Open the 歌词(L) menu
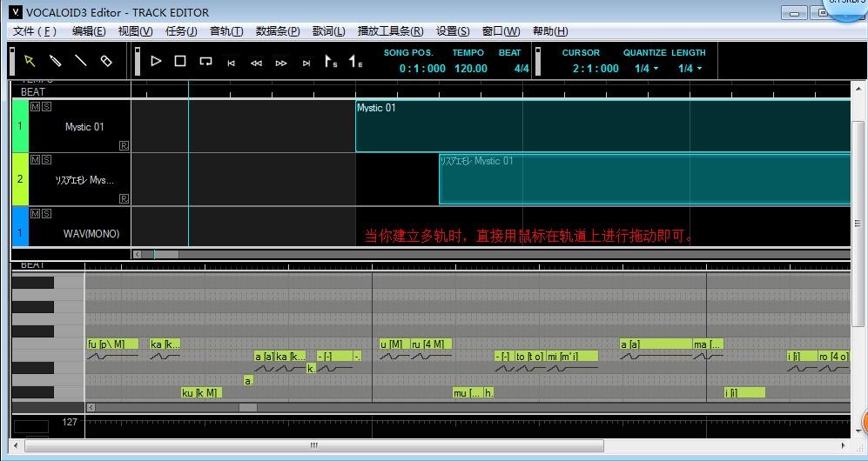This screenshot has width=868, height=461. [328, 31]
